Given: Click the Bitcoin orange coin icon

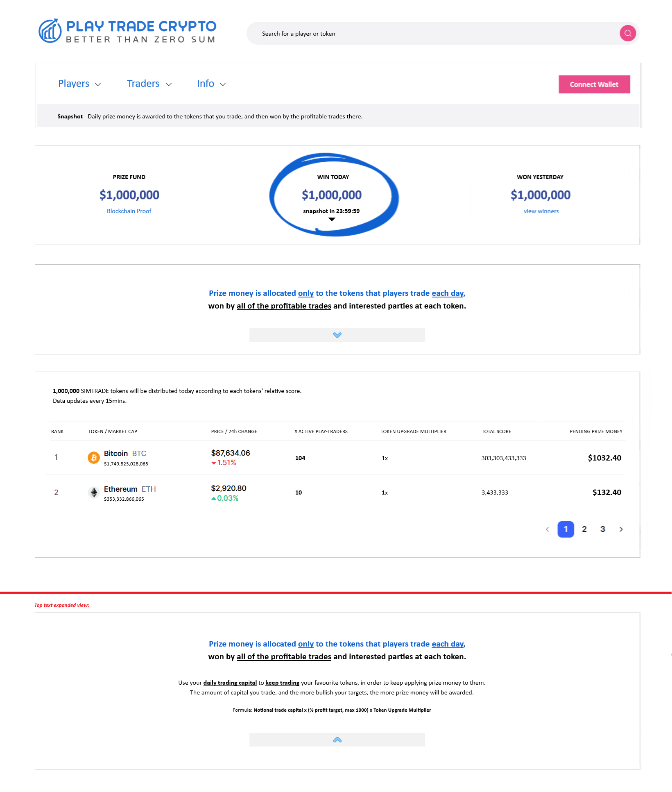Looking at the screenshot, I should click(94, 458).
